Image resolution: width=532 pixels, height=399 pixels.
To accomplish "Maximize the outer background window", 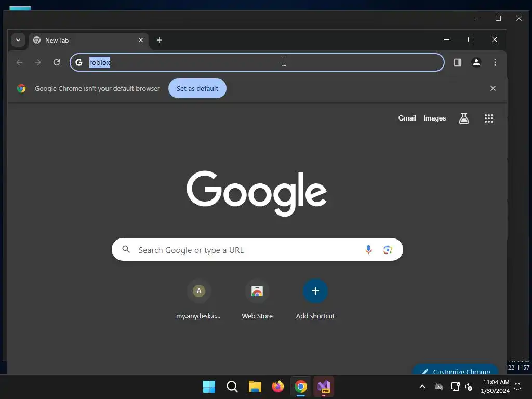I will click(x=498, y=18).
